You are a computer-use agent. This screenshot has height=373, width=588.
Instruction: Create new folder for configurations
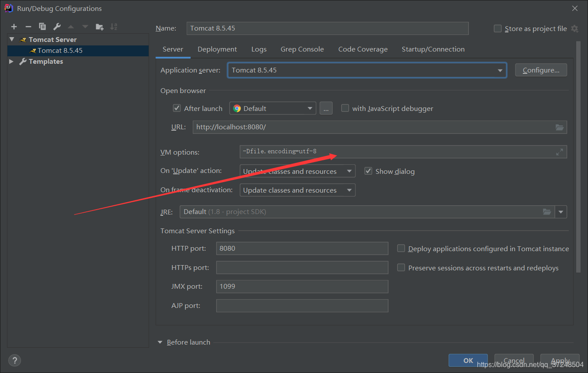click(x=100, y=27)
